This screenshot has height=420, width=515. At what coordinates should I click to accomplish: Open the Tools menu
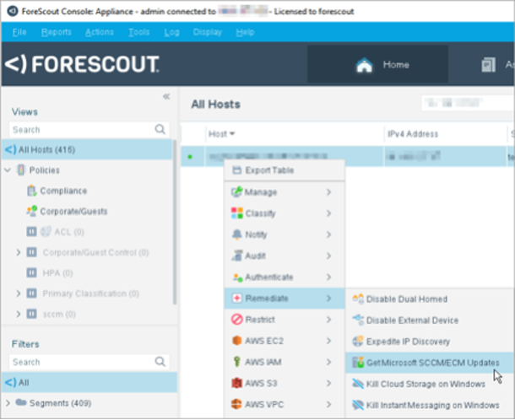tap(138, 32)
